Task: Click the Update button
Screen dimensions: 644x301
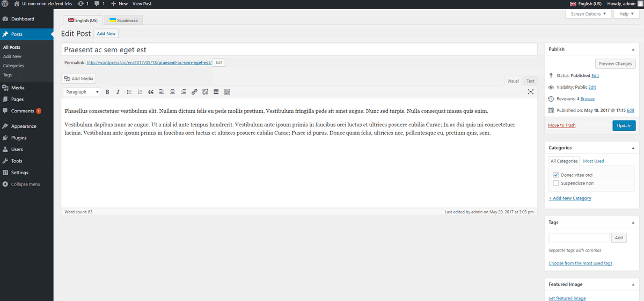Action: (624, 125)
